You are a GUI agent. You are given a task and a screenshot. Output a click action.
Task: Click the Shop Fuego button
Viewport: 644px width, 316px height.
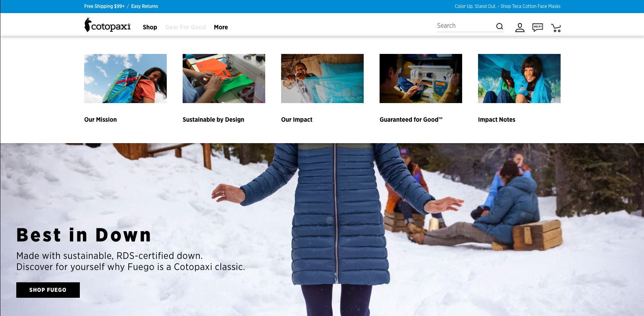coord(48,290)
